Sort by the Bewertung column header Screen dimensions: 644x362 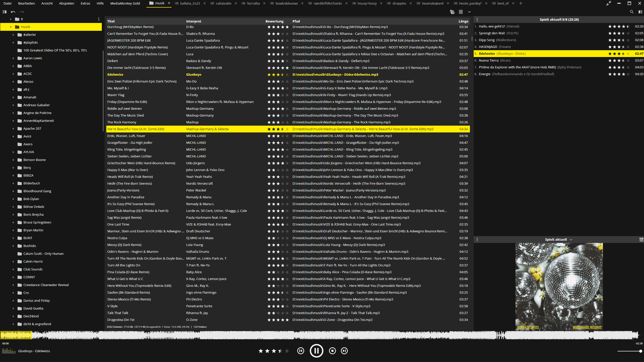(x=274, y=21)
